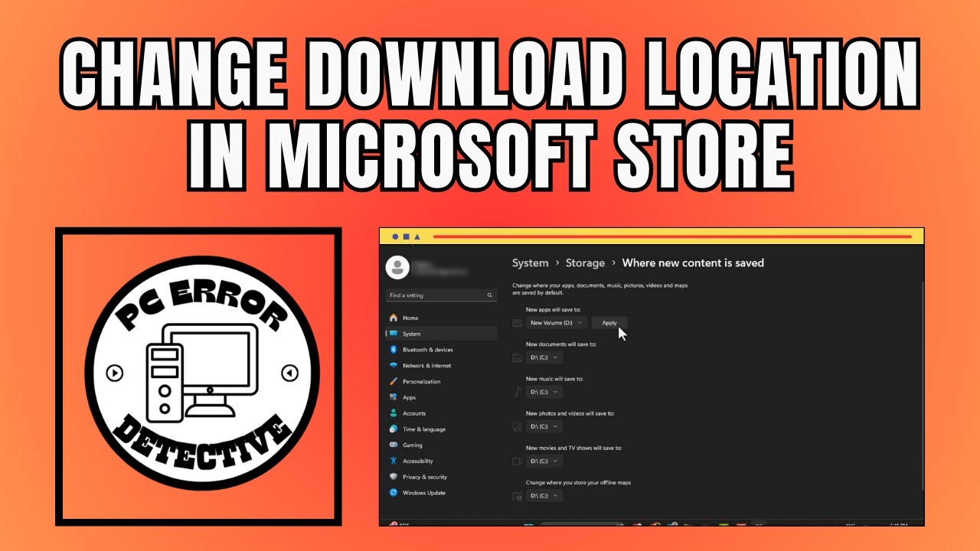Click the user profile avatar

397,267
